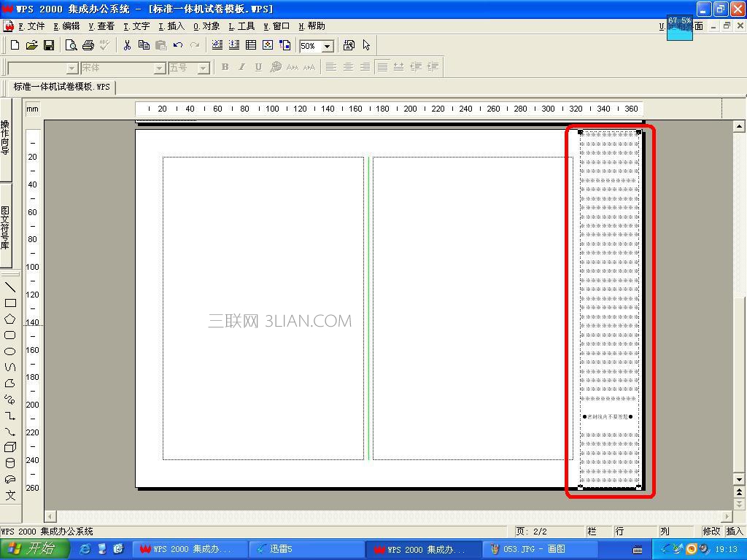Image resolution: width=747 pixels, height=560 pixels.
Task: Toggle Italic formatting button
Action: 241,67
